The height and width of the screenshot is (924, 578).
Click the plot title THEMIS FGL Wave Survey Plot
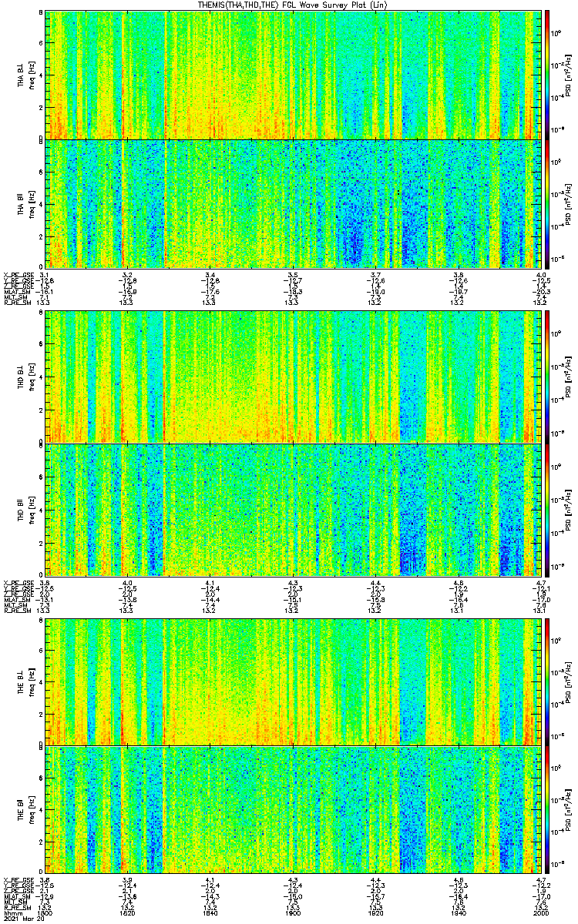coord(294,5)
